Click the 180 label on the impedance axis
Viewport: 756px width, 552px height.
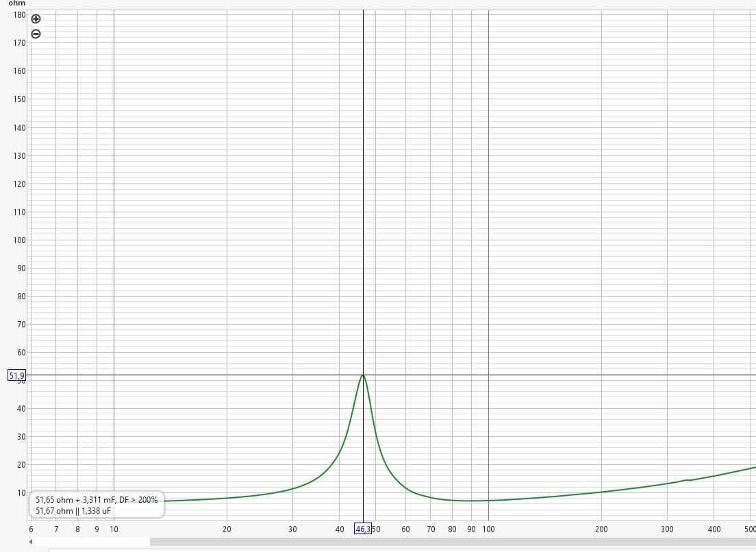click(18, 15)
